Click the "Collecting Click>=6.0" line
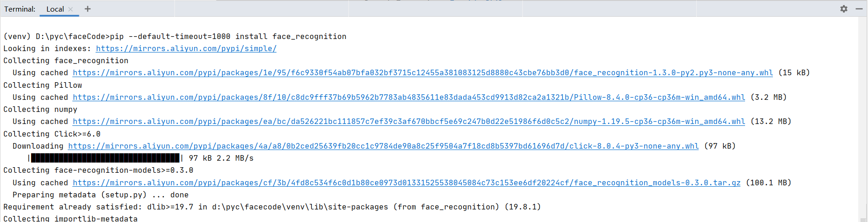This screenshot has height=222, width=868. tap(52, 134)
